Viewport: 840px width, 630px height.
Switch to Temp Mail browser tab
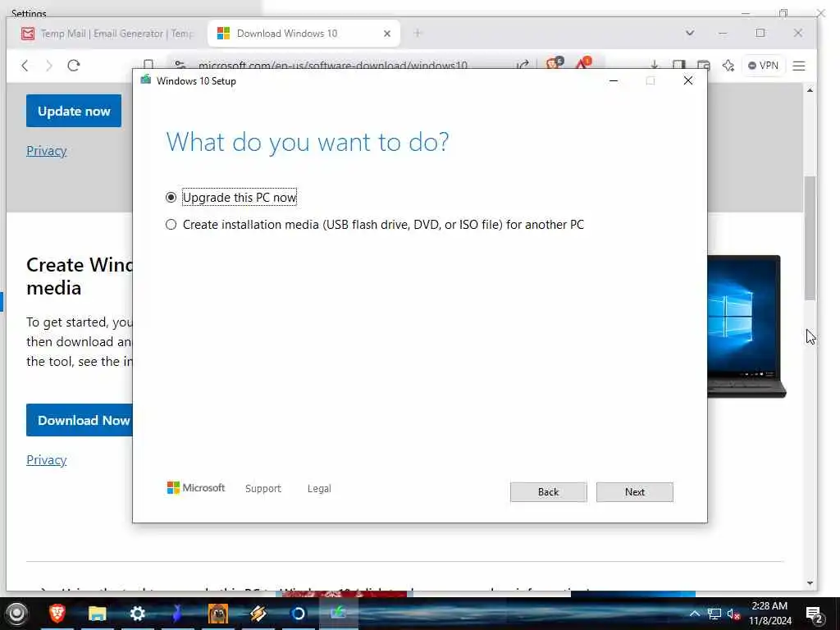107,33
